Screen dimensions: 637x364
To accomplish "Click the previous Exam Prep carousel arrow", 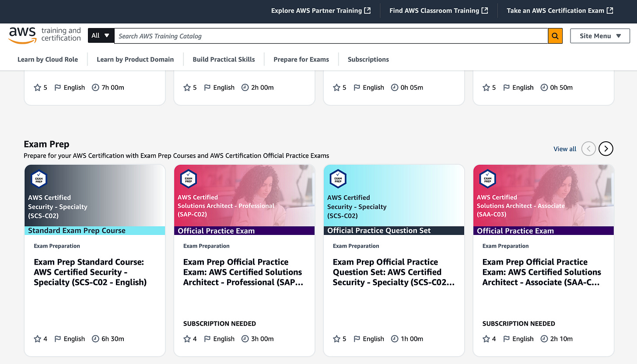I will pos(588,149).
